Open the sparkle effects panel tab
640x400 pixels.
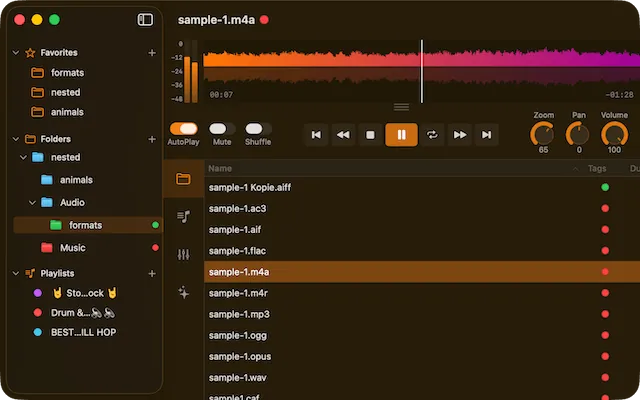[x=183, y=292]
